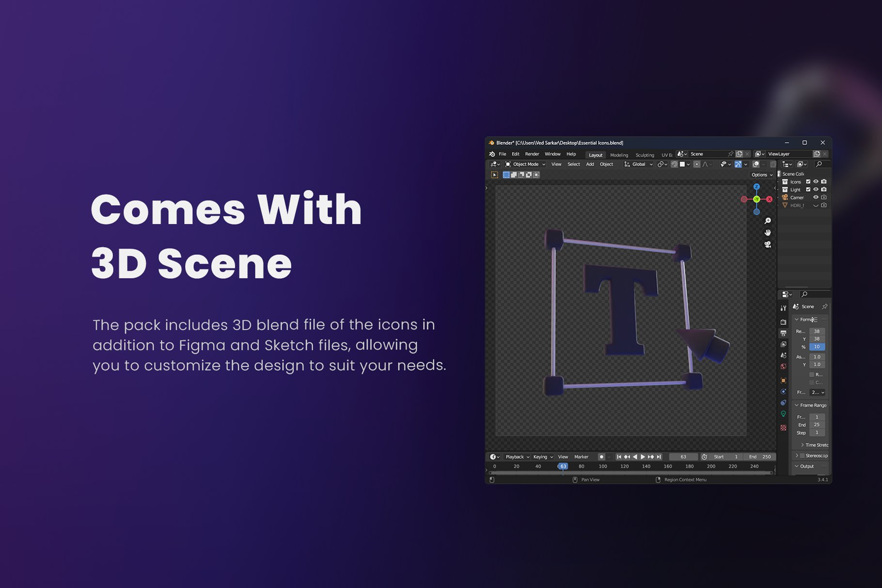The image size is (882, 588).
Task: Click the timeline frame 63 marker
Action: pos(563,466)
